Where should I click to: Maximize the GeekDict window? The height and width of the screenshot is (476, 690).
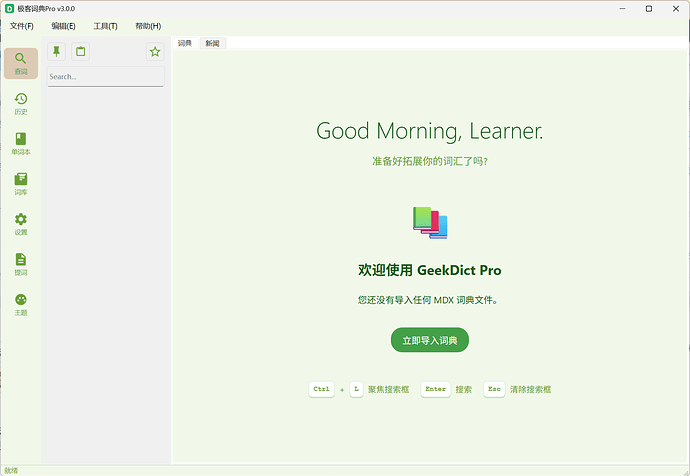pyautogui.click(x=649, y=9)
